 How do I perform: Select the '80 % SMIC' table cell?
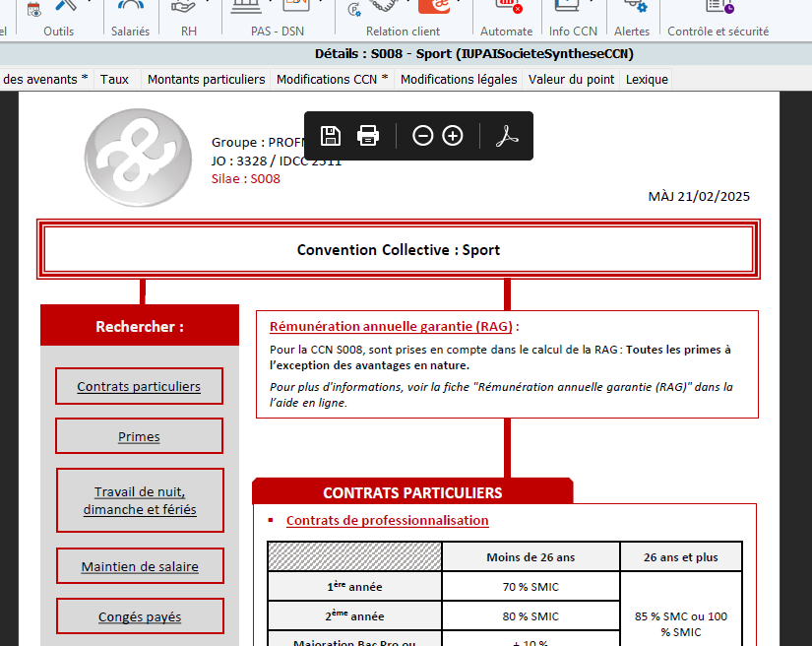coord(531,616)
